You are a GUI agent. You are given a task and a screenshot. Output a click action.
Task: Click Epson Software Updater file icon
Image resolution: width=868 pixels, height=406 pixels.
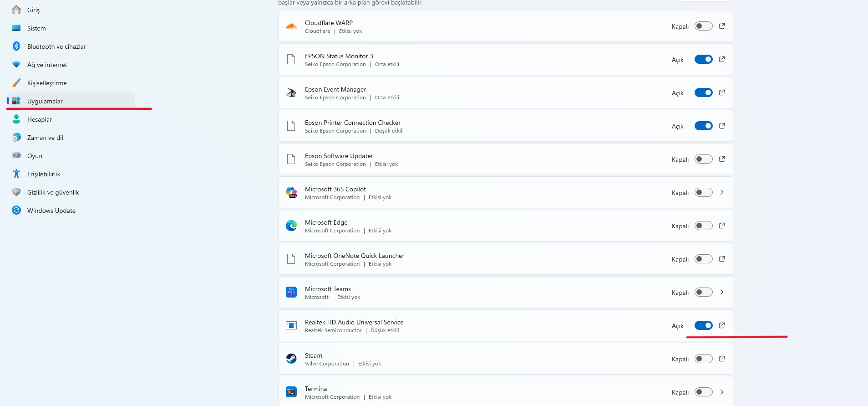(x=291, y=159)
